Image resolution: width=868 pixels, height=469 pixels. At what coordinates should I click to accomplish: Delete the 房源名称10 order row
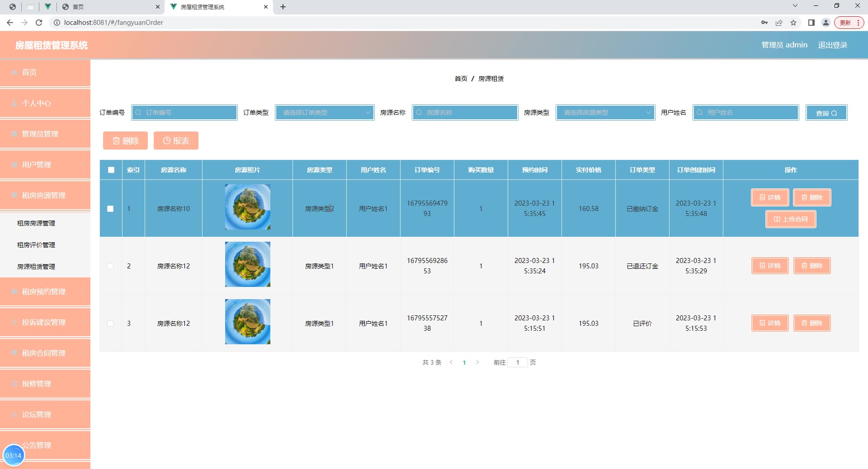tap(812, 197)
